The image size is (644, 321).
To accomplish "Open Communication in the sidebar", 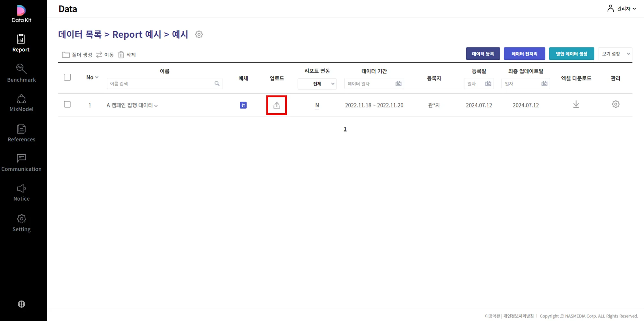I will (x=21, y=163).
